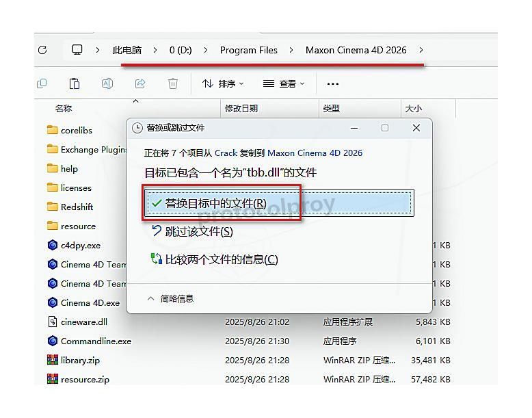Select the cineware.dll file name
Image resolution: width=532 pixels, height=418 pixels.
click(x=84, y=322)
